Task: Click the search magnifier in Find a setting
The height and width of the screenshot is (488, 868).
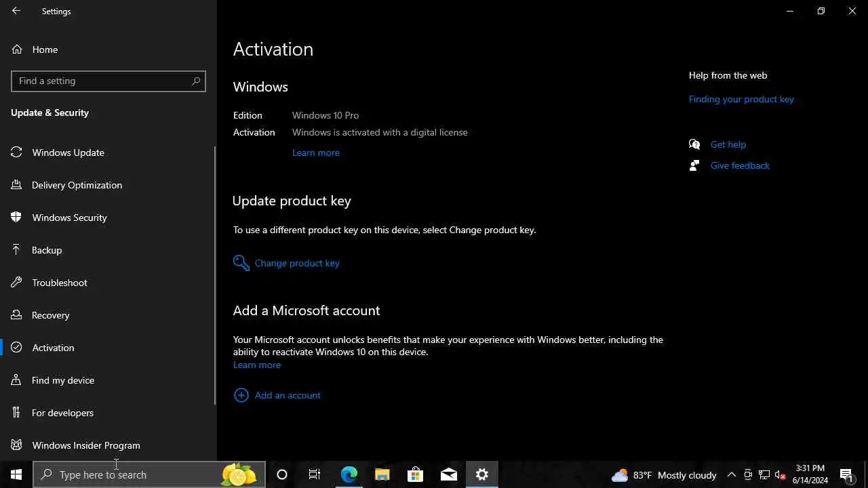Action: [x=196, y=81]
